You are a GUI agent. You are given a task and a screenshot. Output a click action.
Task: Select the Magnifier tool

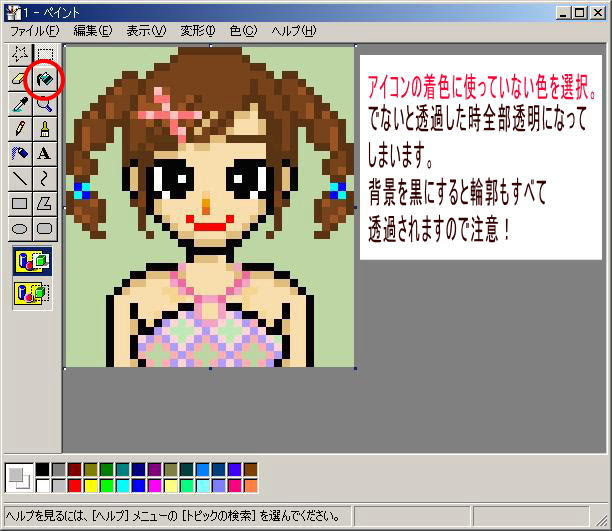[x=45, y=104]
